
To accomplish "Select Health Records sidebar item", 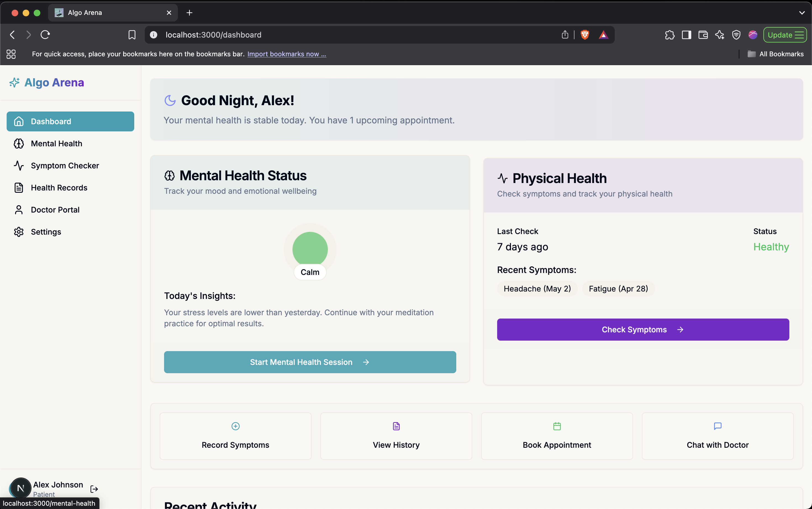I will [x=59, y=187].
